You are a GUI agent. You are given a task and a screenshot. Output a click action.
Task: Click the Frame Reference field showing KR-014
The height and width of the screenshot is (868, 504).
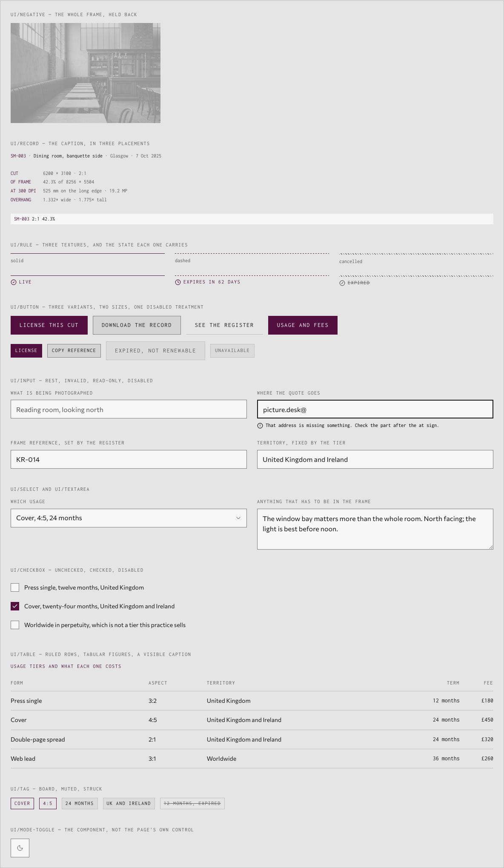[129, 459]
